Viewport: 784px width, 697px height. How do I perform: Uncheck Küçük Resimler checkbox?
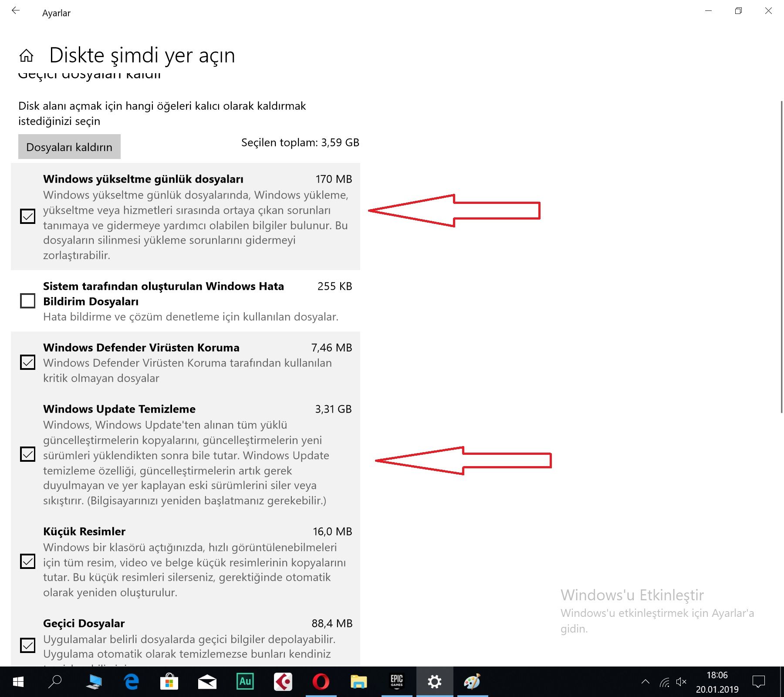pos(28,562)
